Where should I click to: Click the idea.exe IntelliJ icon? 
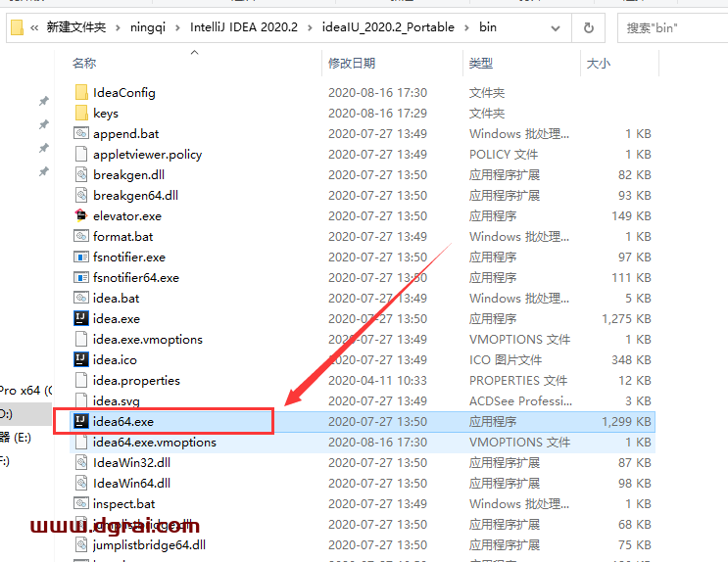[81, 318]
